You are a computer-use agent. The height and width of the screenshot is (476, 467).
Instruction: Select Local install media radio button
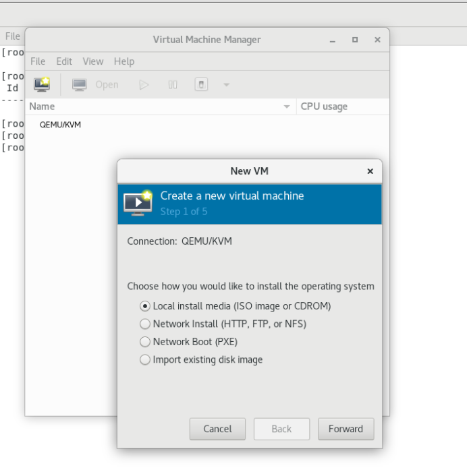(x=145, y=306)
